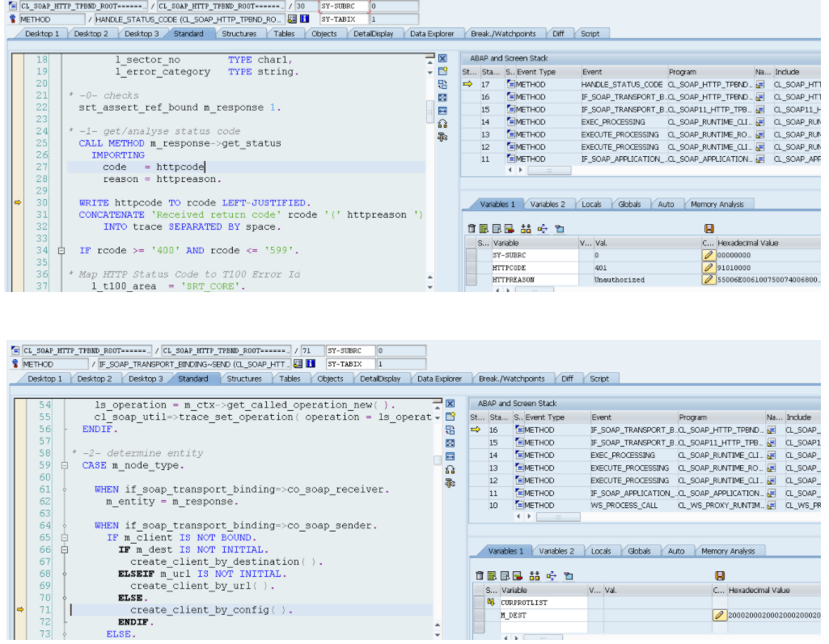
Task: Place cursor on line 71 create_client_by_config
Action: pyautogui.click(x=211, y=610)
